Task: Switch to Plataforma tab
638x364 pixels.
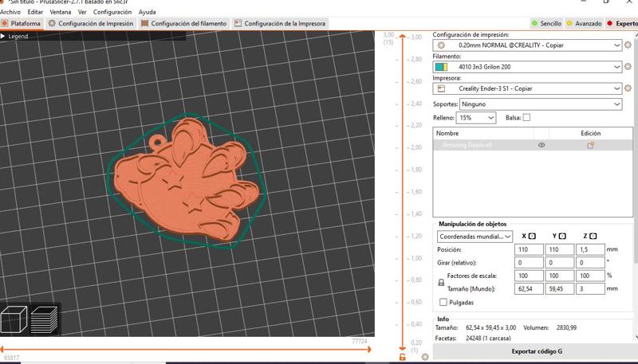Action: (22, 24)
